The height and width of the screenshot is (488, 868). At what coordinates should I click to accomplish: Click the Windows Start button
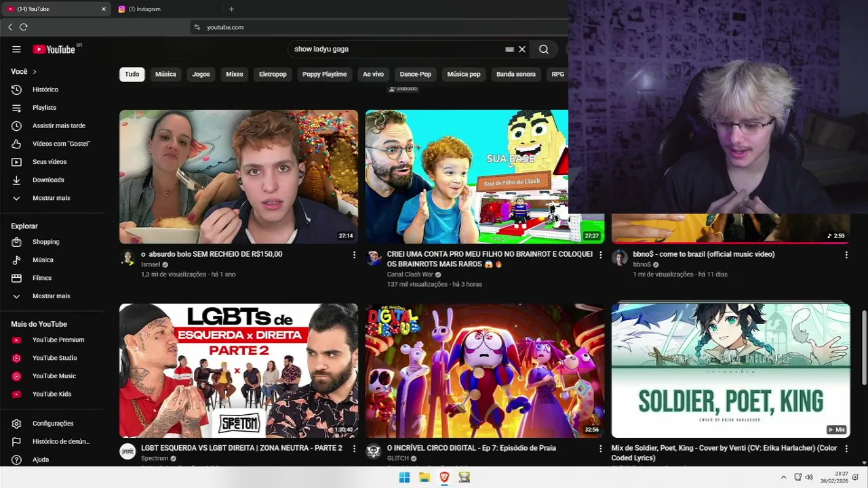(x=404, y=477)
